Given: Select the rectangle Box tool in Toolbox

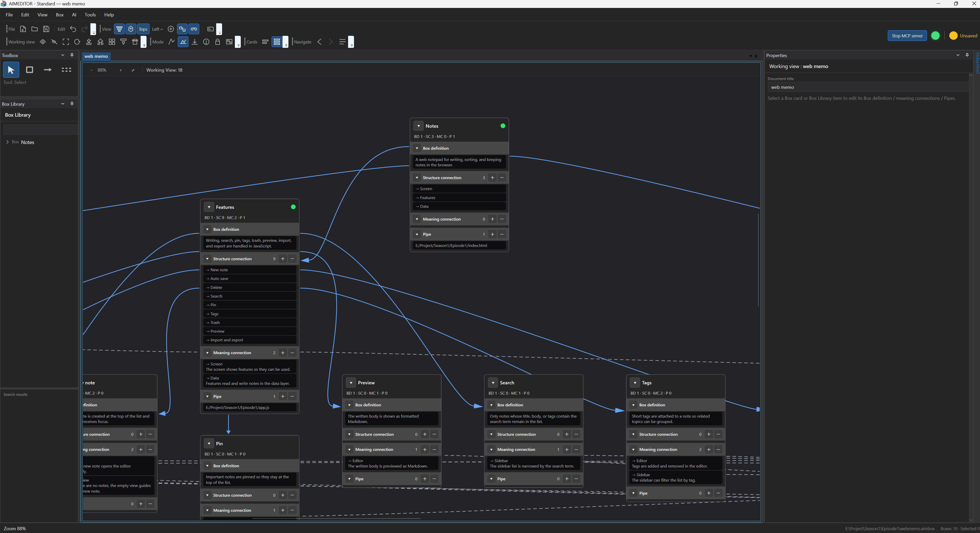Looking at the screenshot, I should (29, 70).
